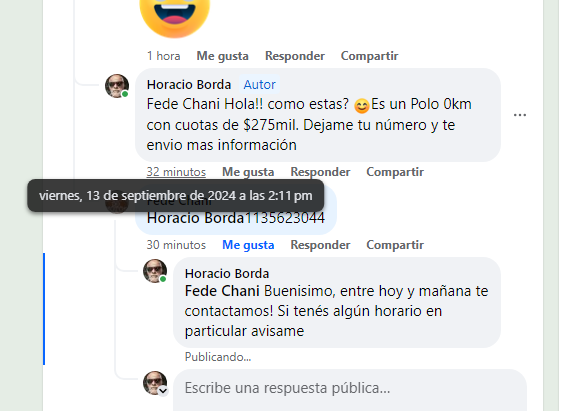Toggle the blue Me gusta on the phone number comment
569x411 pixels.
pos(248,245)
